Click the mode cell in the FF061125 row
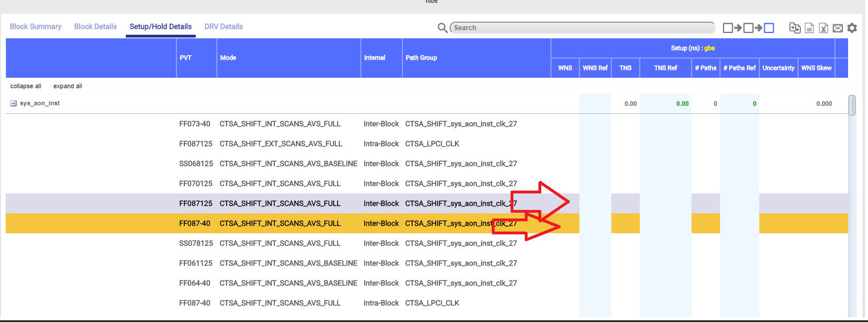 [x=289, y=263]
